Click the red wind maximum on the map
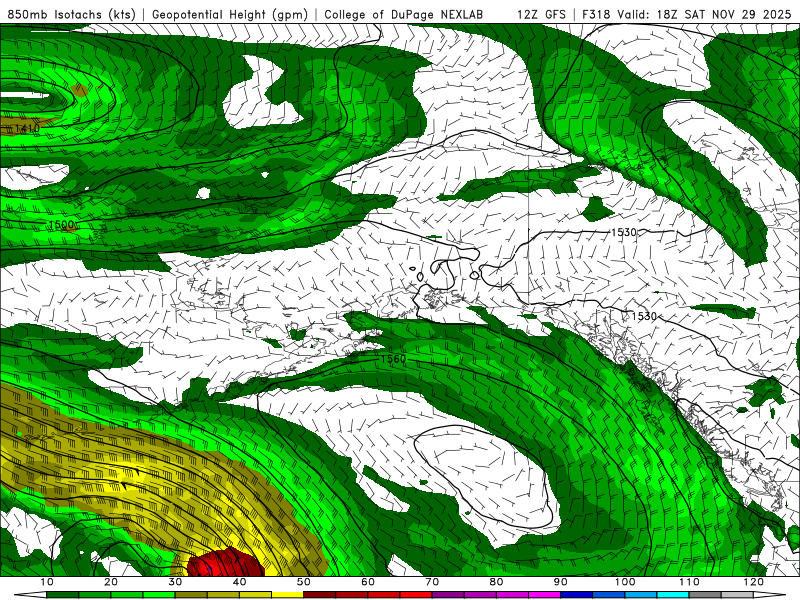 224,563
